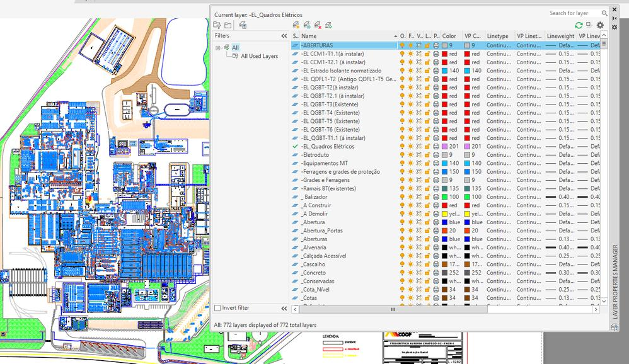Select the _Abertura_Portas layer name

coord(321,230)
